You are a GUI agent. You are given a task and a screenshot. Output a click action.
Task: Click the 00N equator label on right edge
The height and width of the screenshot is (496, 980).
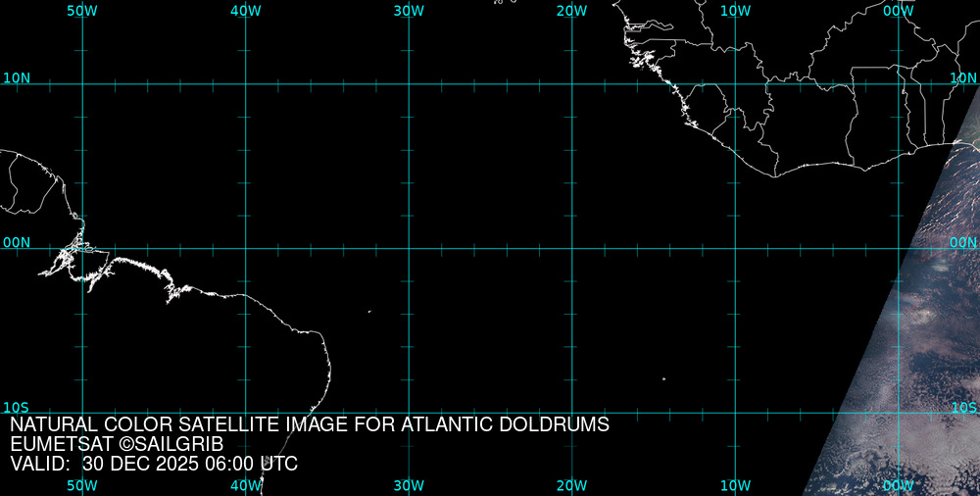click(963, 242)
